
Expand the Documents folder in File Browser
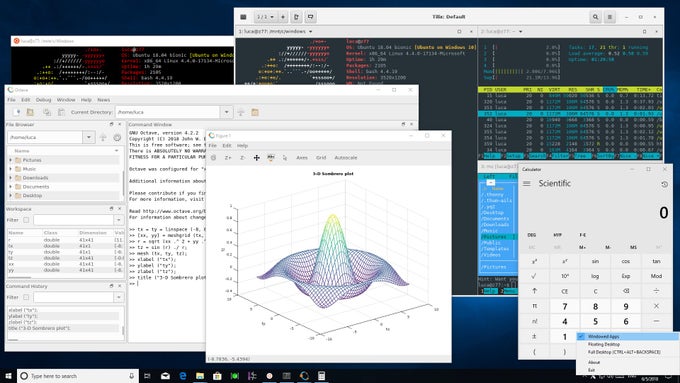(11, 187)
